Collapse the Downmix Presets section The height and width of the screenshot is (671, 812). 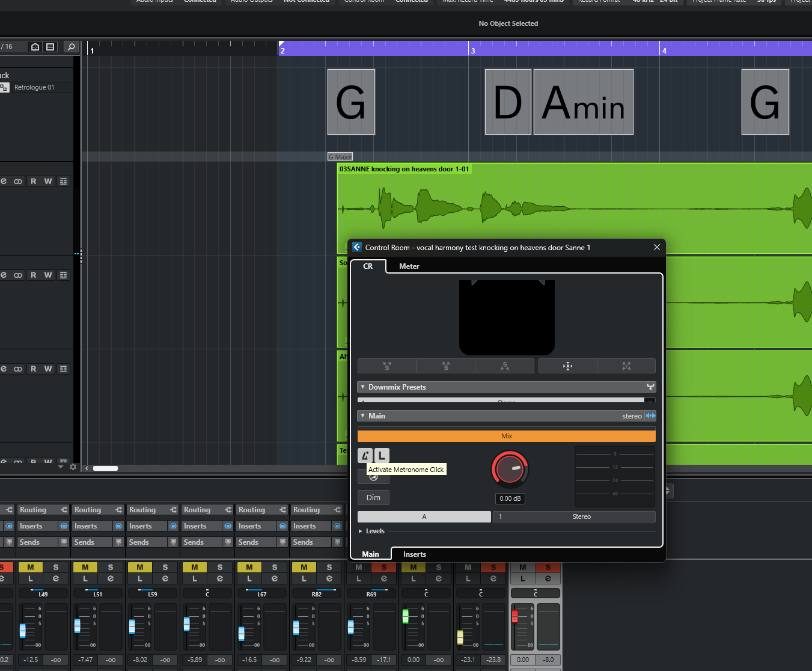(x=362, y=387)
